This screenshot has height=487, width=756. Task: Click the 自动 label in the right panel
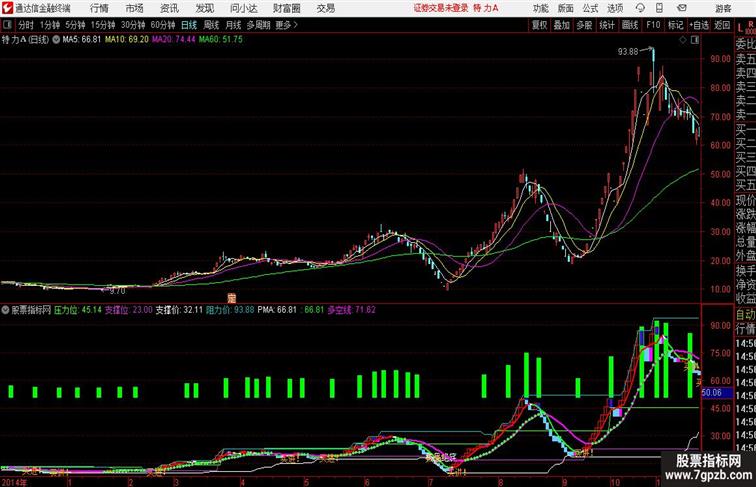[x=745, y=315]
